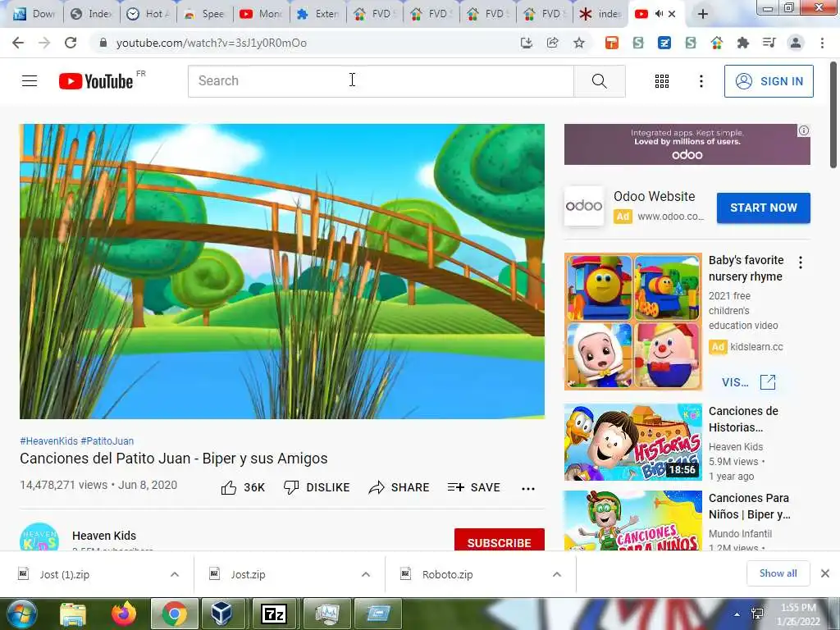Open the Chrome extensions puzzle icon
Image resolution: width=840 pixels, height=630 pixels.
[742, 43]
